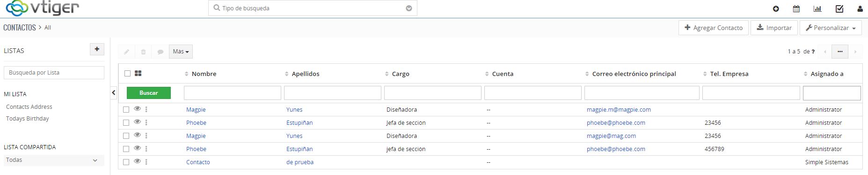This screenshot has height=175, width=868.
Task: Click the quick create plus icon
Action: pos(776,8)
